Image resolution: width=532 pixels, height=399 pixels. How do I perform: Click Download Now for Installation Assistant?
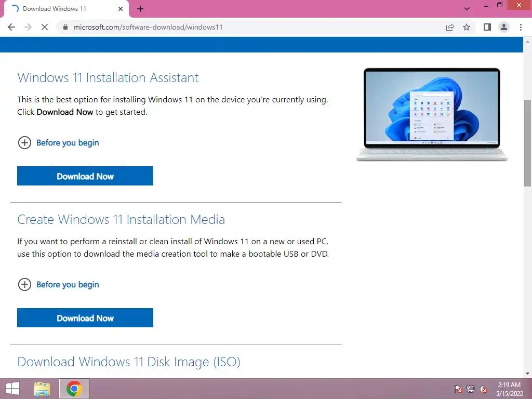[85, 176]
